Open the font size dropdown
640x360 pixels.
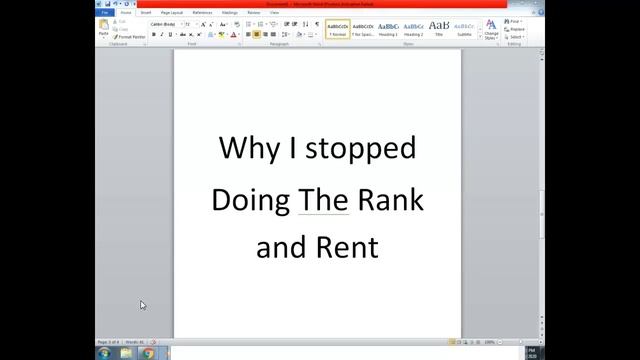(x=196, y=24)
